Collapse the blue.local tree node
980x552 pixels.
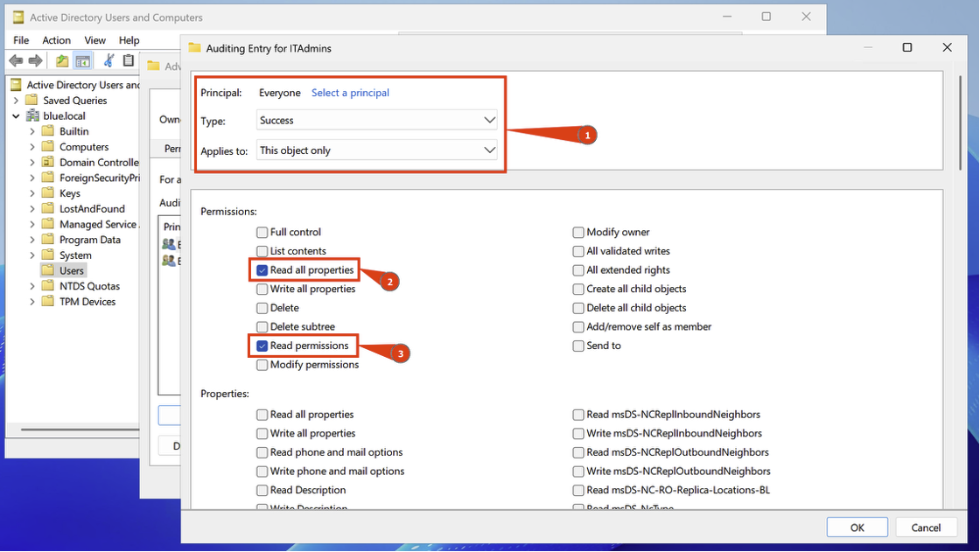coord(16,115)
